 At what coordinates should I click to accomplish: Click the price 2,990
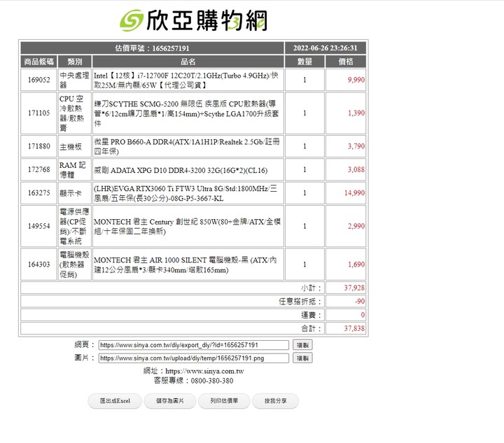click(x=356, y=226)
